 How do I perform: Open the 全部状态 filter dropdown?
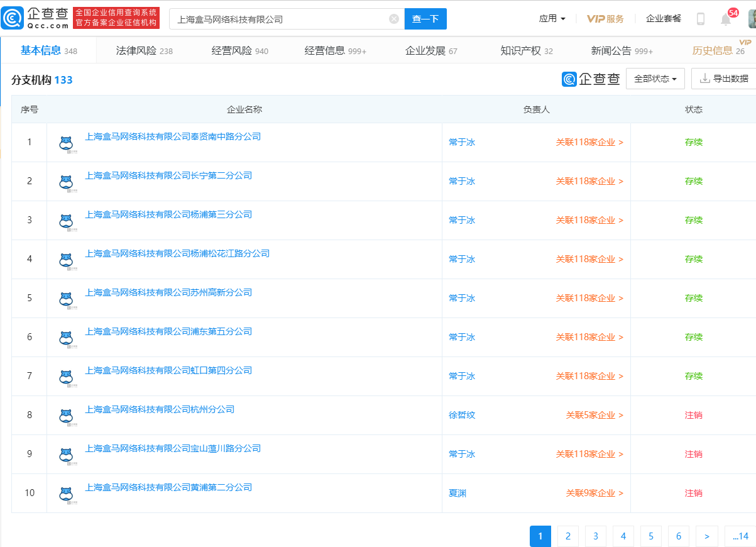point(655,79)
